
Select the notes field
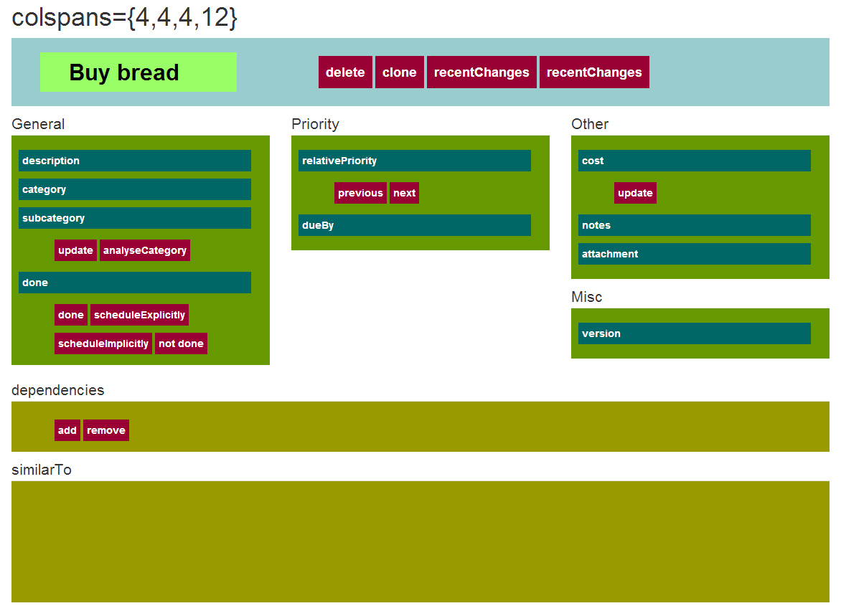click(x=695, y=225)
